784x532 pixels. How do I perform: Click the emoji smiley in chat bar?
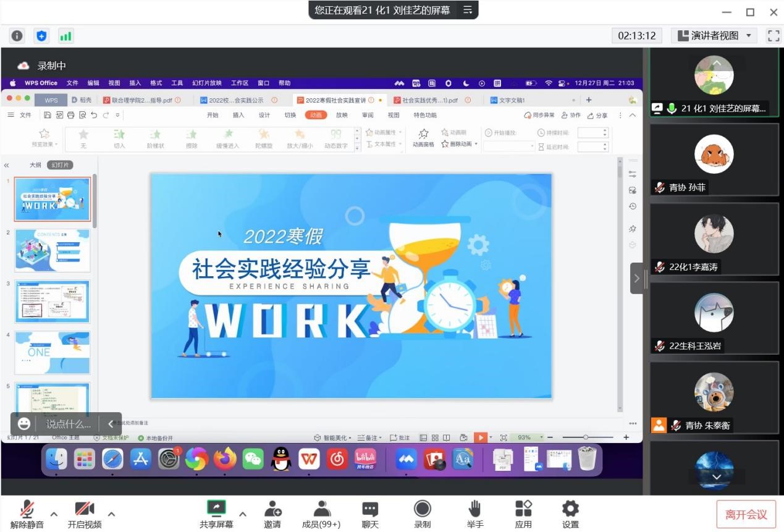24,424
